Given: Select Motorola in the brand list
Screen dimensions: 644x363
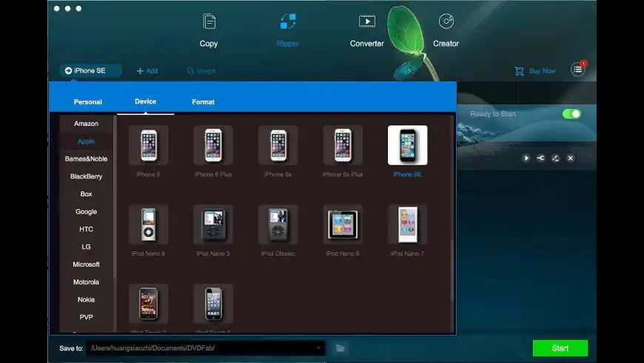Looking at the screenshot, I should pyautogui.click(x=87, y=282).
